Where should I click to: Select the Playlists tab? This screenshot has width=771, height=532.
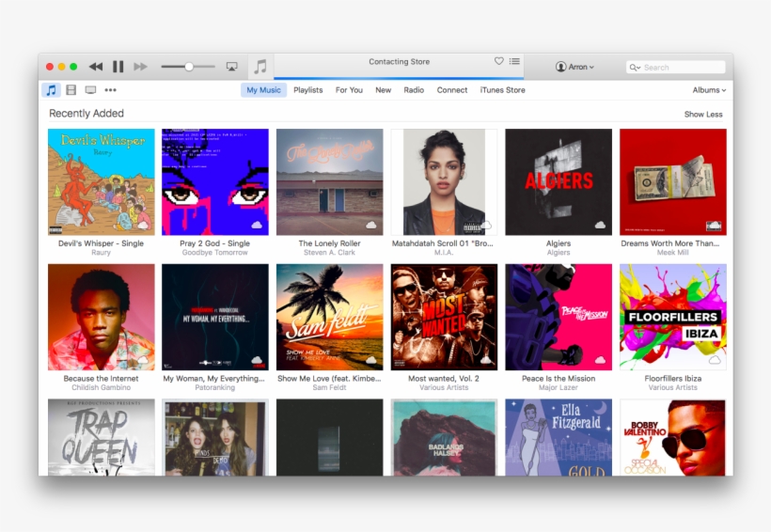pos(307,90)
